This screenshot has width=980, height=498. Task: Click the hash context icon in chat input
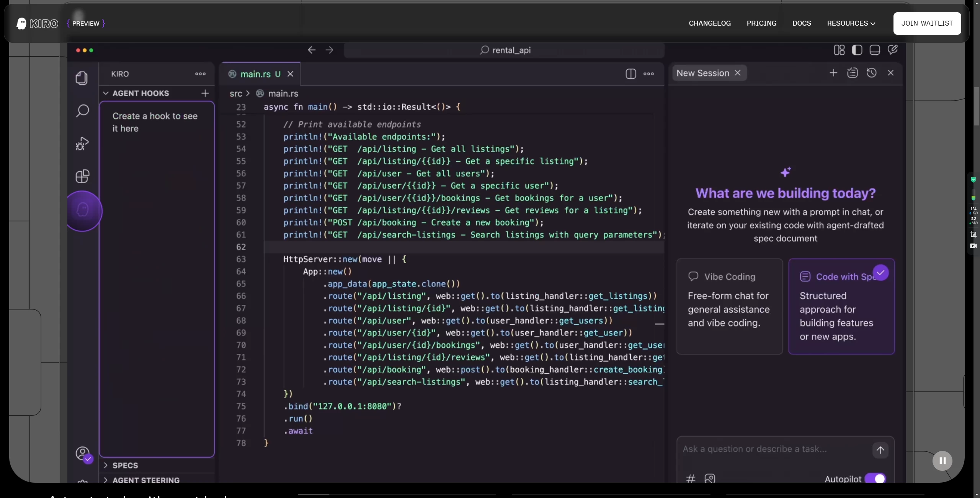click(691, 478)
